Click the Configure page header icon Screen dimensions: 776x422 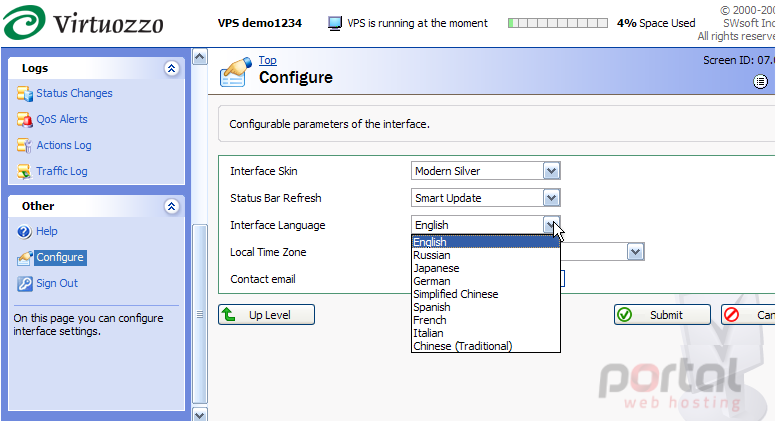pos(236,72)
